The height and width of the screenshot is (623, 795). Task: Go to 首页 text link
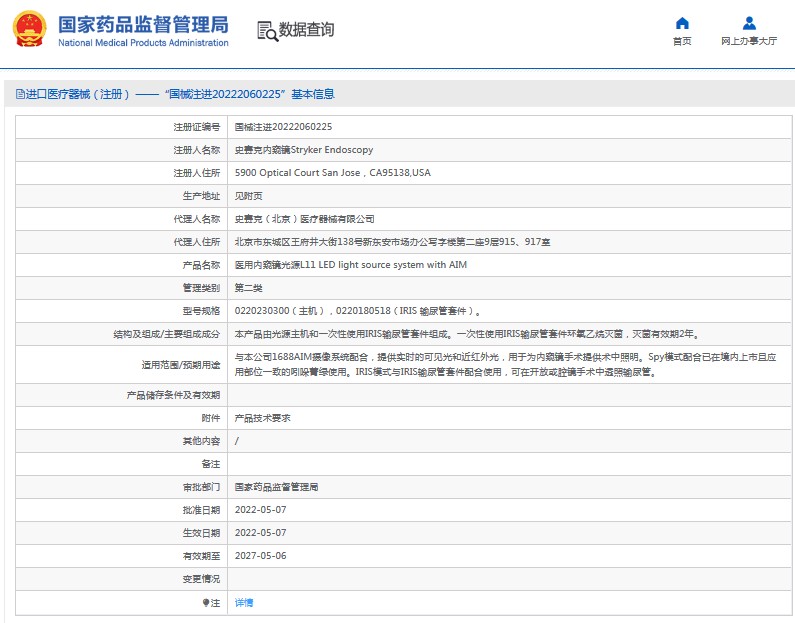click(x=682, y=41)
